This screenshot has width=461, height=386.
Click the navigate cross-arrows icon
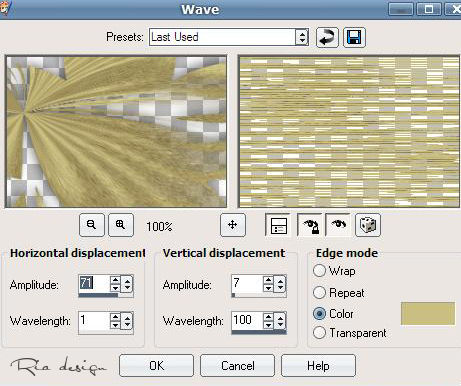pos(233,225)
